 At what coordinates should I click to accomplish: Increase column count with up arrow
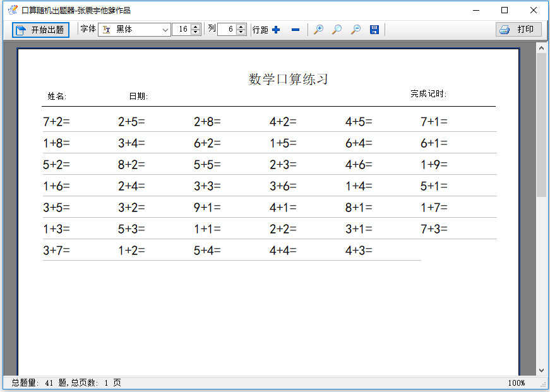click(x=241, y=27)
